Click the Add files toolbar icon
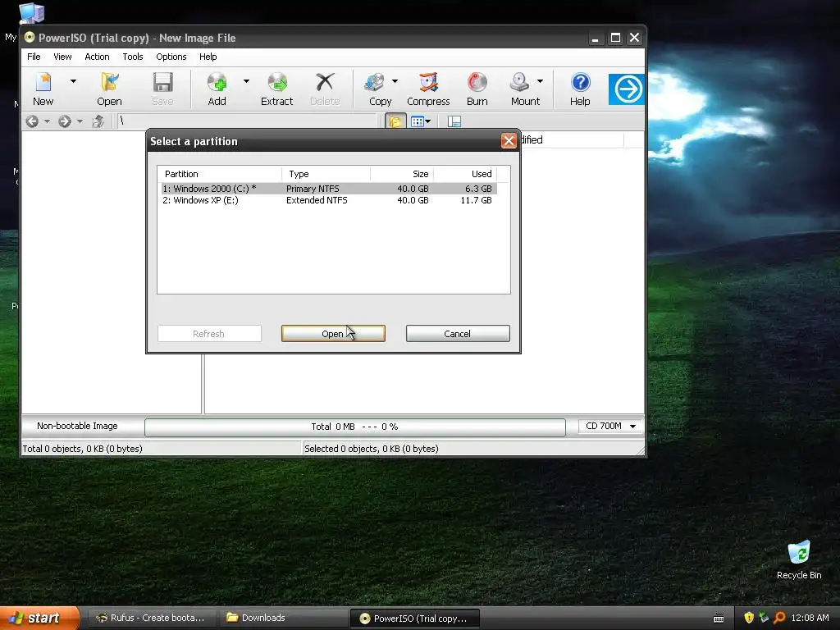 click(217, 89)
